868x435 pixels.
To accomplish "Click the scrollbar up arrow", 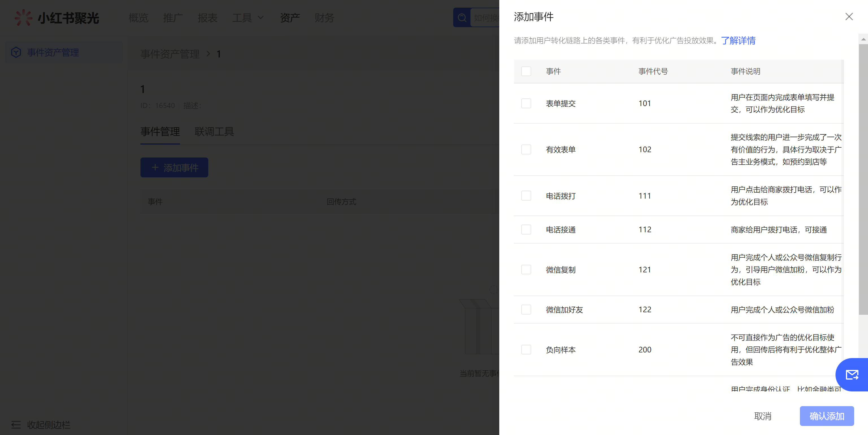I will (863, 39).
